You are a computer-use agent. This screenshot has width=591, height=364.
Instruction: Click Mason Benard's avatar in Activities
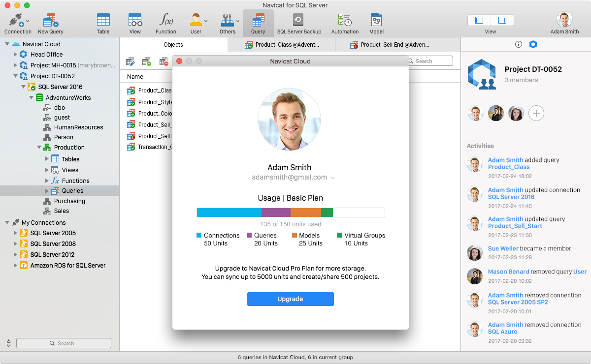tap(475, 276)
